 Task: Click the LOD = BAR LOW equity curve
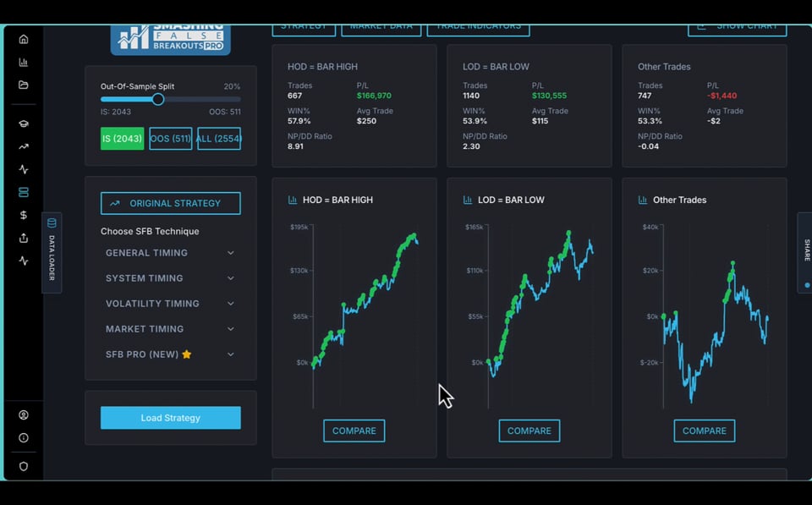point(540,304)
